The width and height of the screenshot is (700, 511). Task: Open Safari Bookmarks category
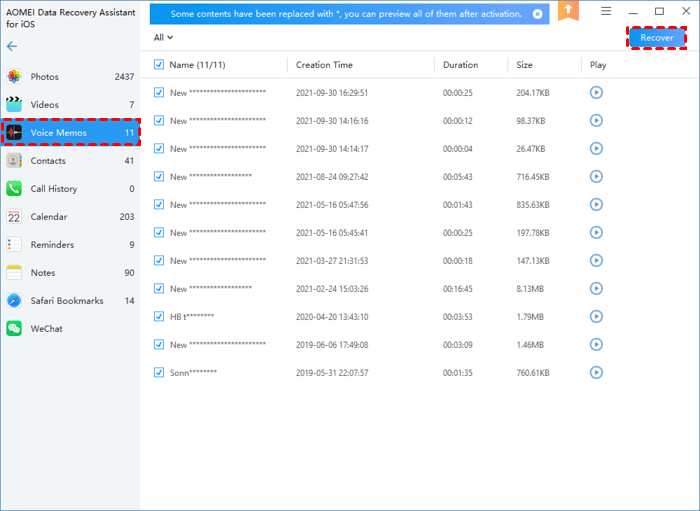tap(66, 300)
